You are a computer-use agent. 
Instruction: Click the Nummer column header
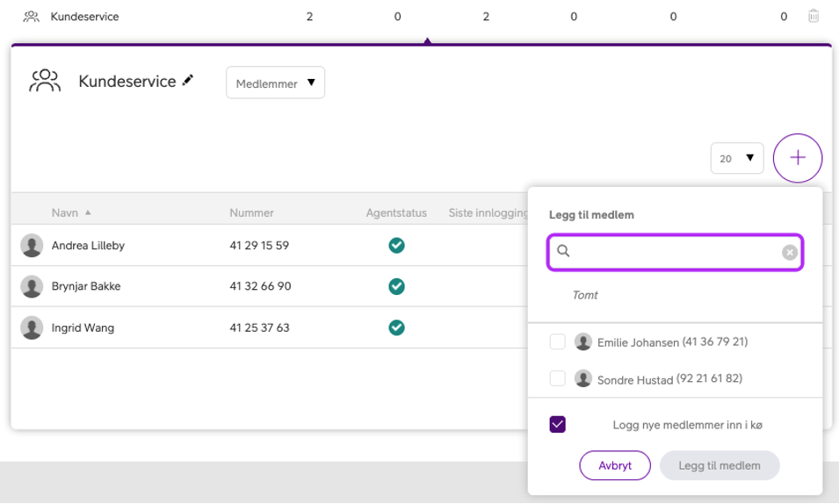[251, 212]
